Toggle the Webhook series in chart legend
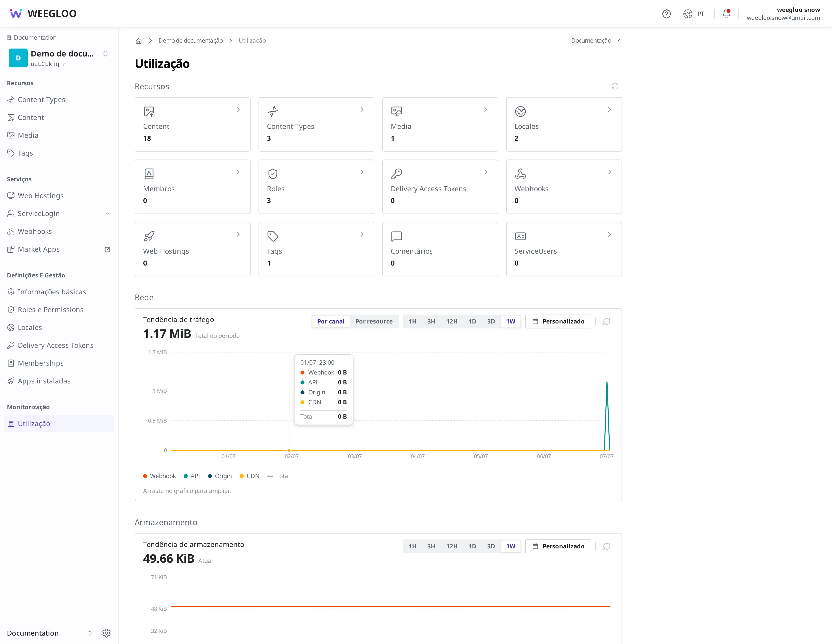Image resolution: width=832 pixels, height=644 pixels. (159, 476)
